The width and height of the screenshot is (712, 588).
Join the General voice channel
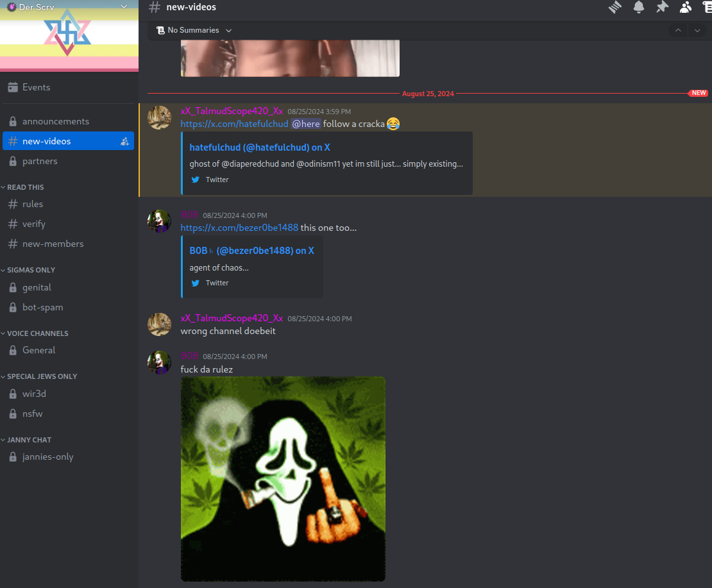tap(68, 350)
